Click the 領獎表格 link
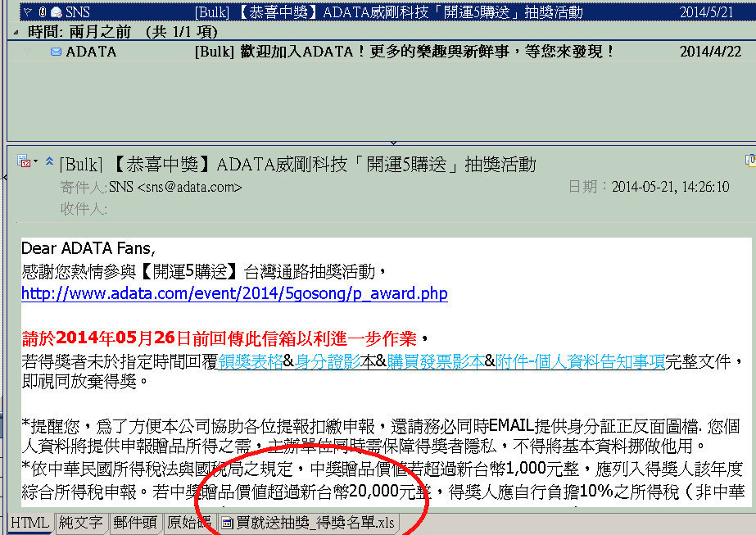 click(x=251, y=362)
